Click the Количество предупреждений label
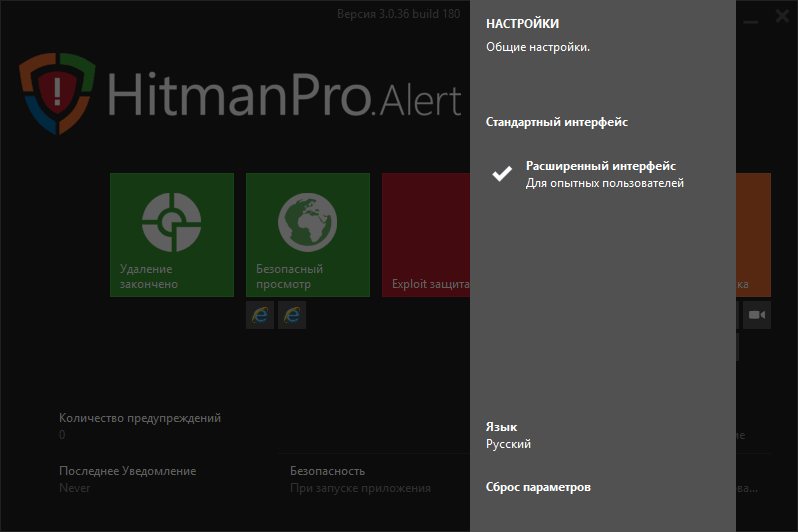The height and width of the screenshot is (532, 798). coord(140,418)
